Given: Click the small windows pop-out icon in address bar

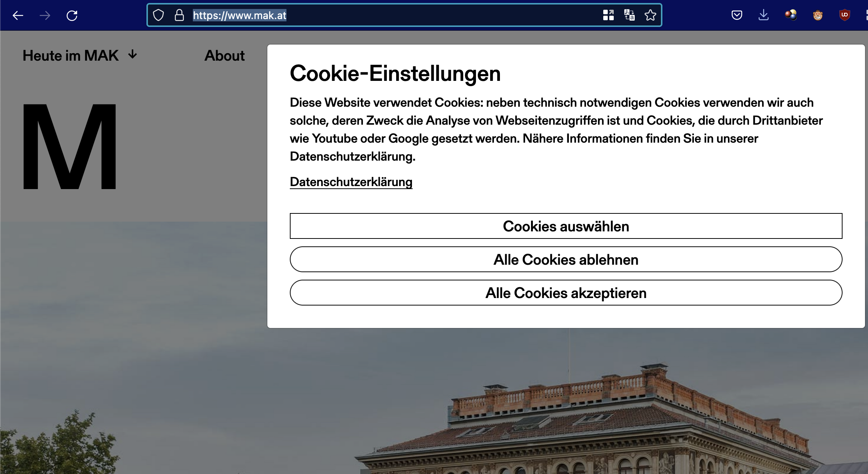Looking at the screenshot, I should [x=609, y=15].
